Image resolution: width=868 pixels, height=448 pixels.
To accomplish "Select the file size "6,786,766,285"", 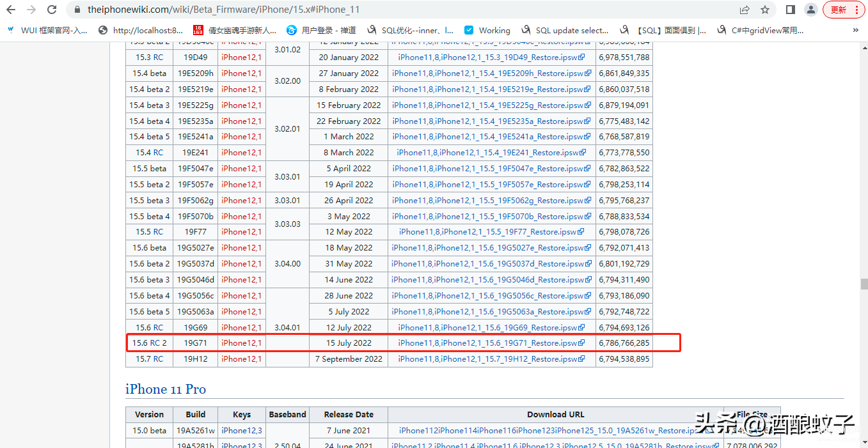I will tap(624, 343).
